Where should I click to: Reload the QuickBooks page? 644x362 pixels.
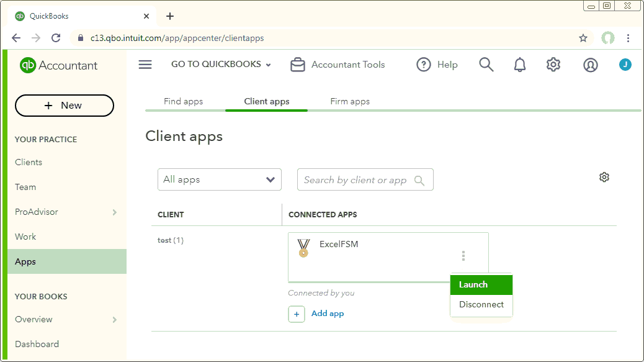56,38
